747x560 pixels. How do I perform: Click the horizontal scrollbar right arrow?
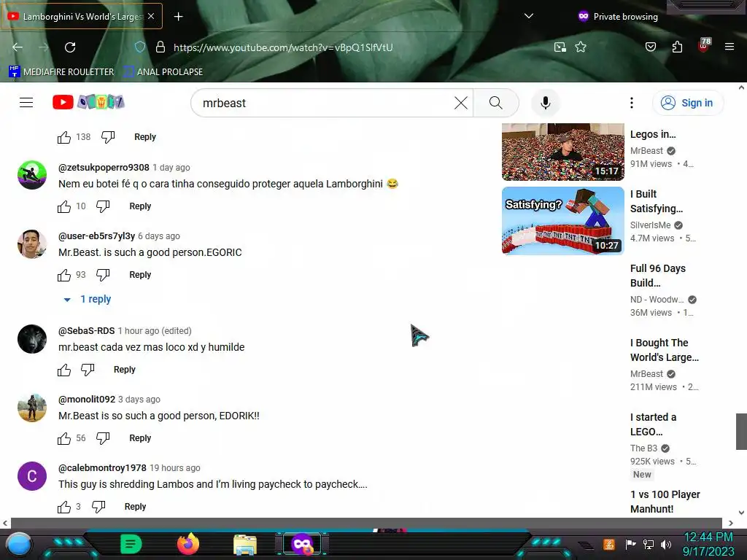pyautogui.click(x=730, y=523)
